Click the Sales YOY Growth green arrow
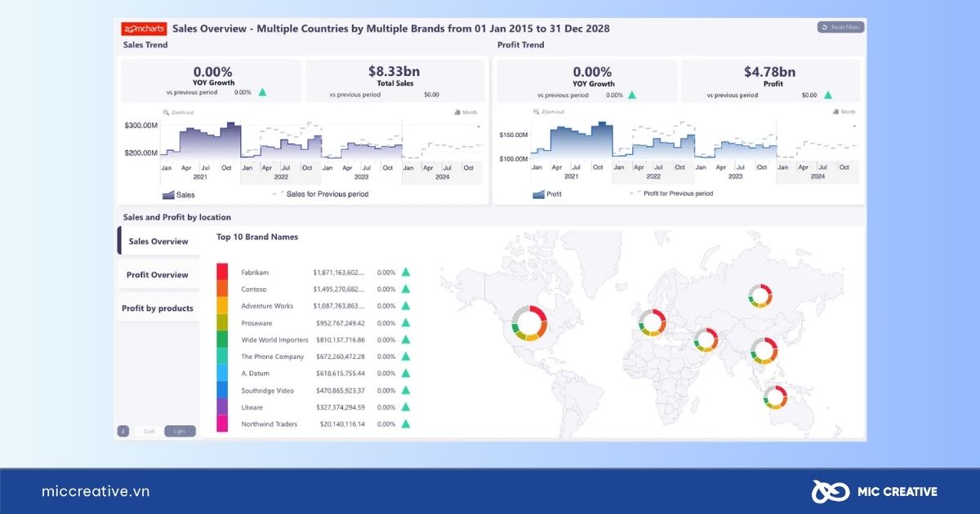The width and height of the screenshot is (980, 514). [x=262, y=92]
